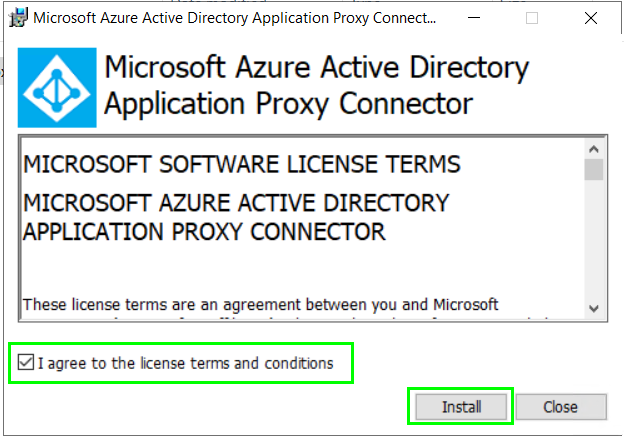Click the license text scrollbar thumb
This screenshot has width=624, height=440.
click(x=594, y=169)
